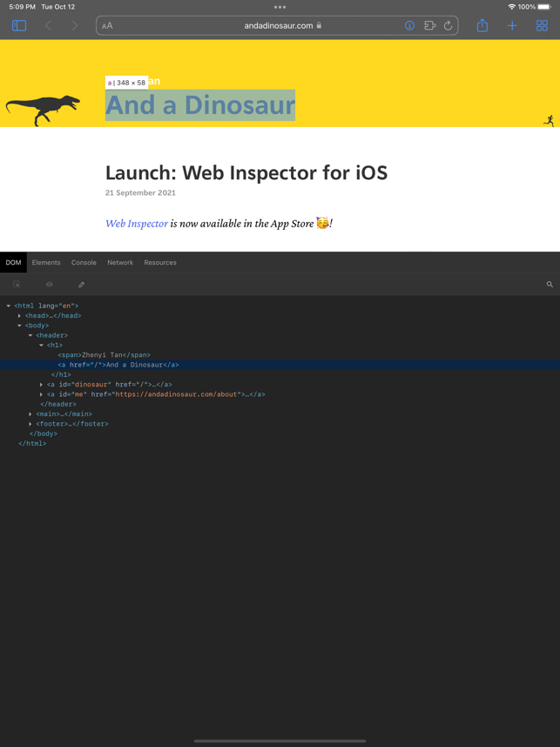The height and width of the screenshot is (747, 560).
Task: Expand the a id="me" node
Action: 41,394
